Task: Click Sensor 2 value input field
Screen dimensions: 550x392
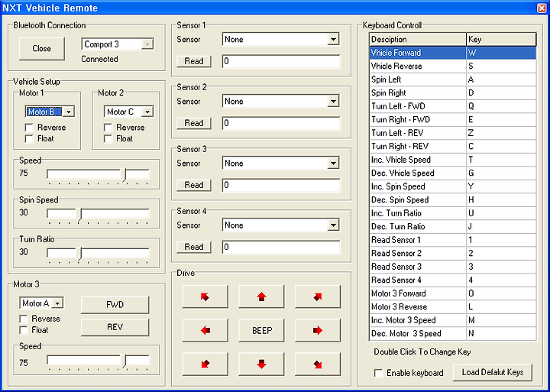Action: pos(281,123)
